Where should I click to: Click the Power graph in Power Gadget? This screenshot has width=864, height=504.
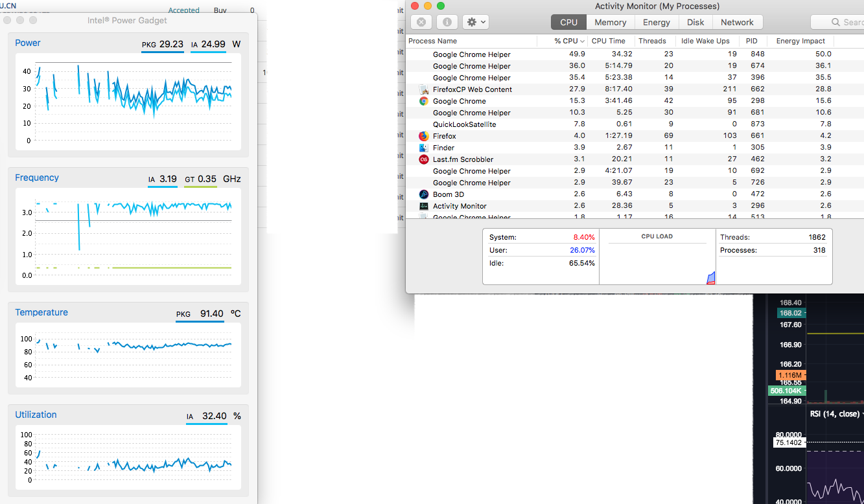[128, 102]
